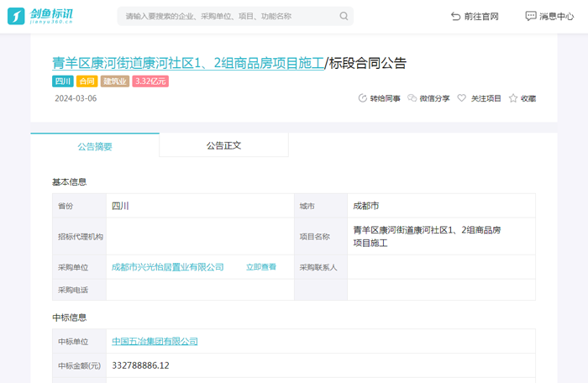Click the 四川 region tag
This screenshot has width=588, height=383.
click(x=63, y=81)
